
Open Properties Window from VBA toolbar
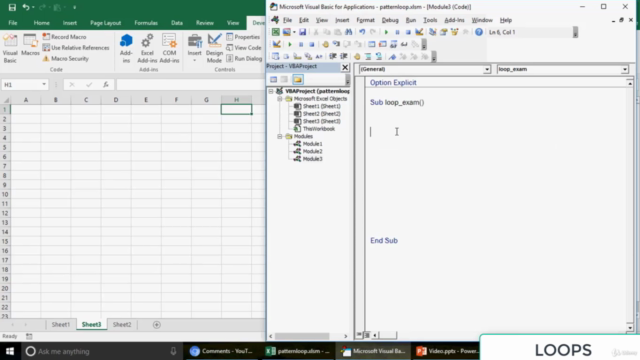click(x=444, y=32)
